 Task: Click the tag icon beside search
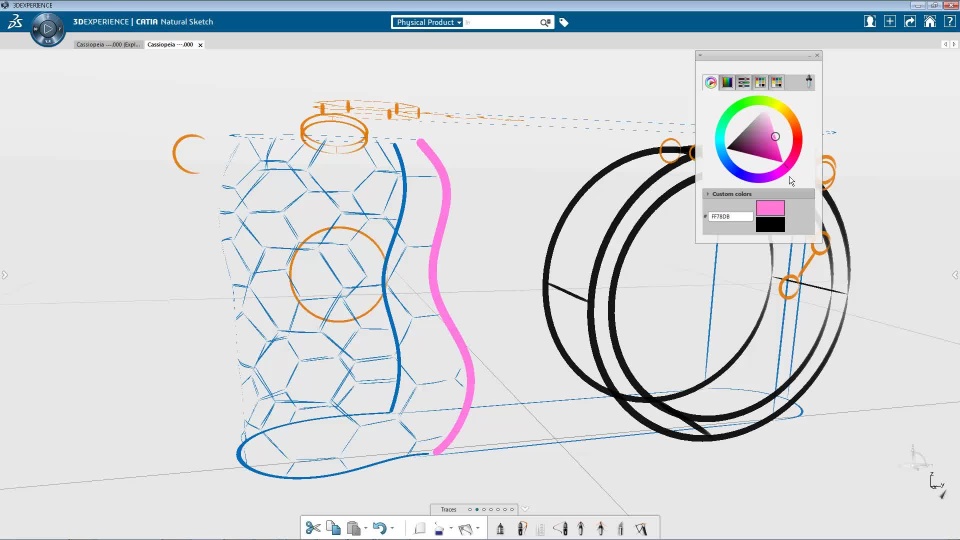pyautogui.click(x=564, y=23)
